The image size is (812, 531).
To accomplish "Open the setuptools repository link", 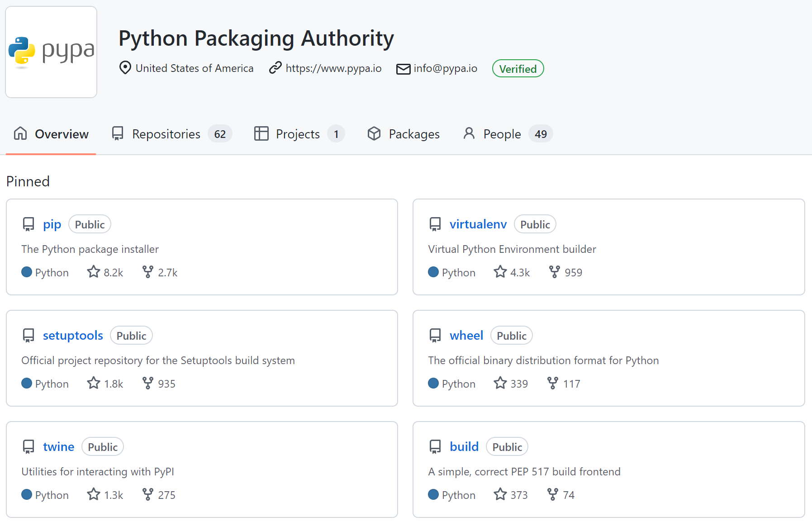I will click(73, 336).
